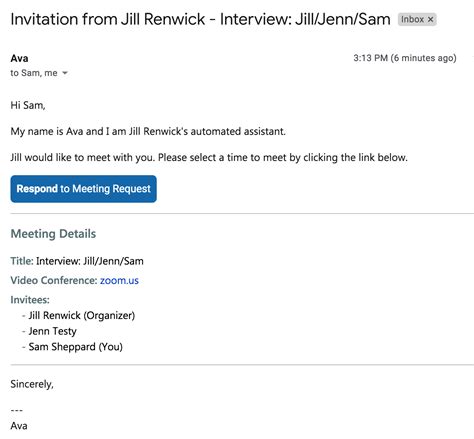
Task: Select invitee Sam Sheppard (You)
Action: pos(76,347)
